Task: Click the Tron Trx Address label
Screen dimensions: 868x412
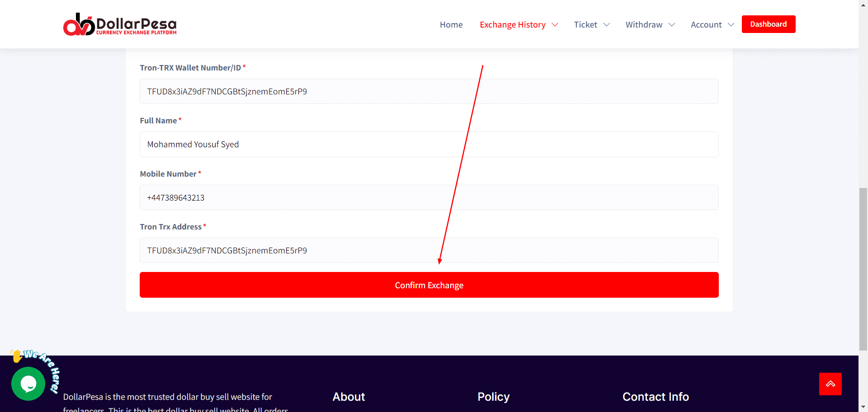Action: click(x=170, y=227)
